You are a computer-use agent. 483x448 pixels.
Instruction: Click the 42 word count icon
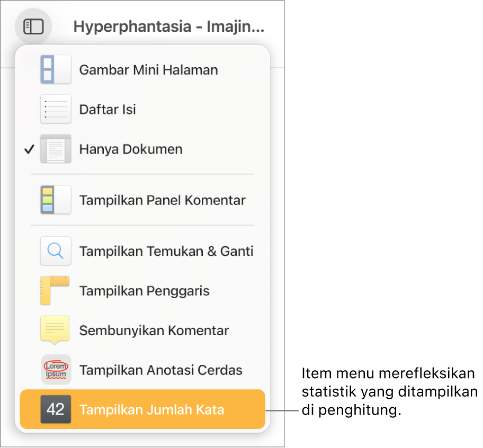[56, 409]
